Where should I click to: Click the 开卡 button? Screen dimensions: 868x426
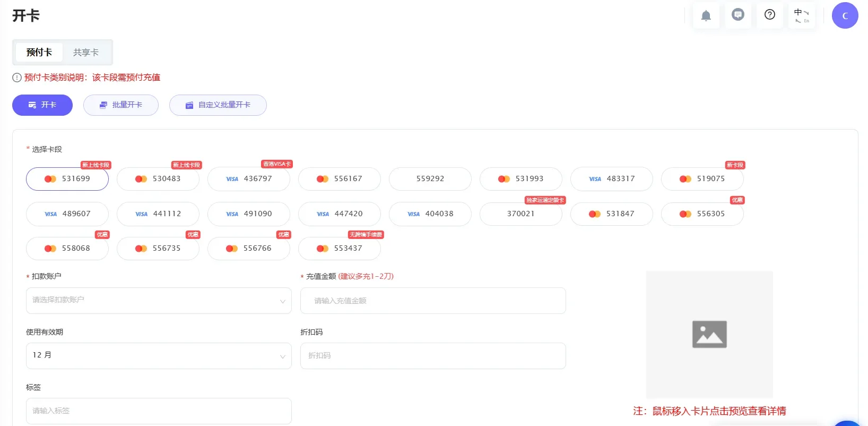pos(42,105)
